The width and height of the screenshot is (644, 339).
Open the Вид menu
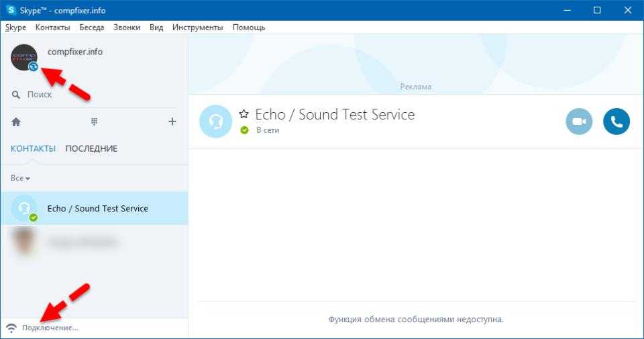[x=156, y=28]
